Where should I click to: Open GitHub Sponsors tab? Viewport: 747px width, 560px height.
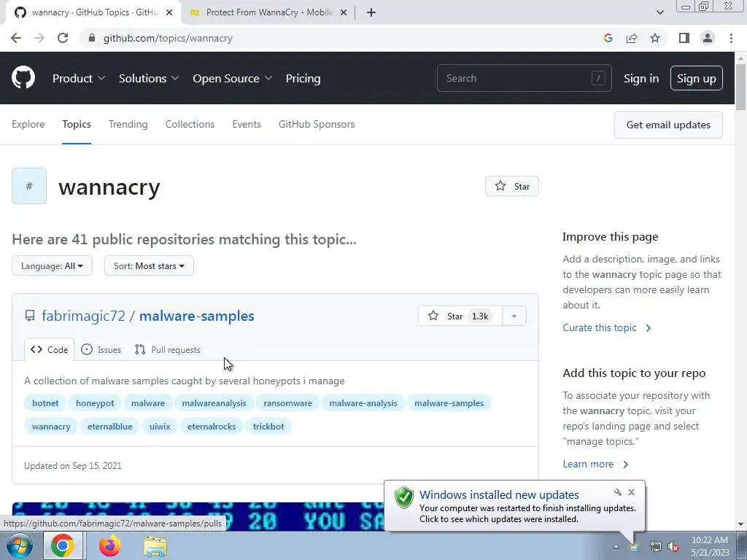317,124
